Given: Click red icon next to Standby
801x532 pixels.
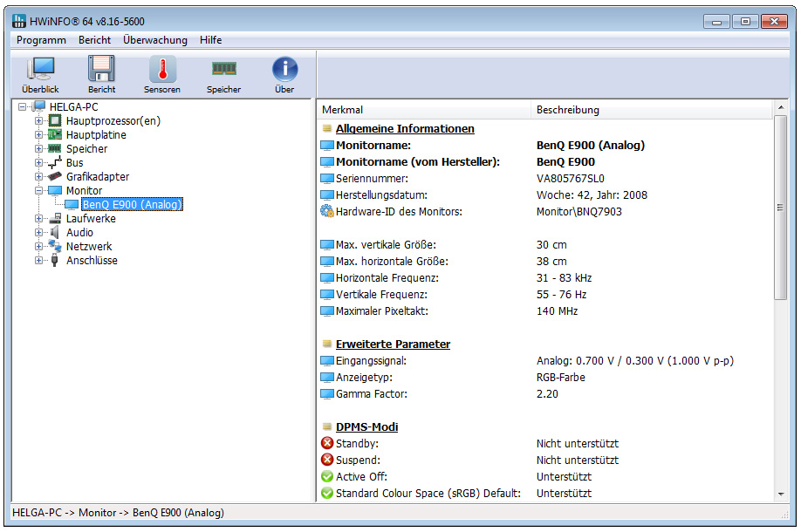Looking at the screenshot, I should (327, 444).
